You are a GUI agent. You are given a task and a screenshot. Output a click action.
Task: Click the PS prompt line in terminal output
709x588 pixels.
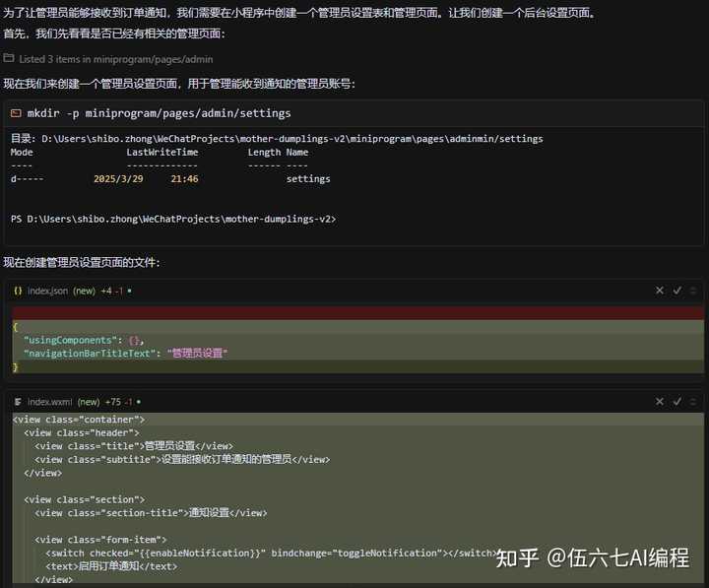pos(172,219)
